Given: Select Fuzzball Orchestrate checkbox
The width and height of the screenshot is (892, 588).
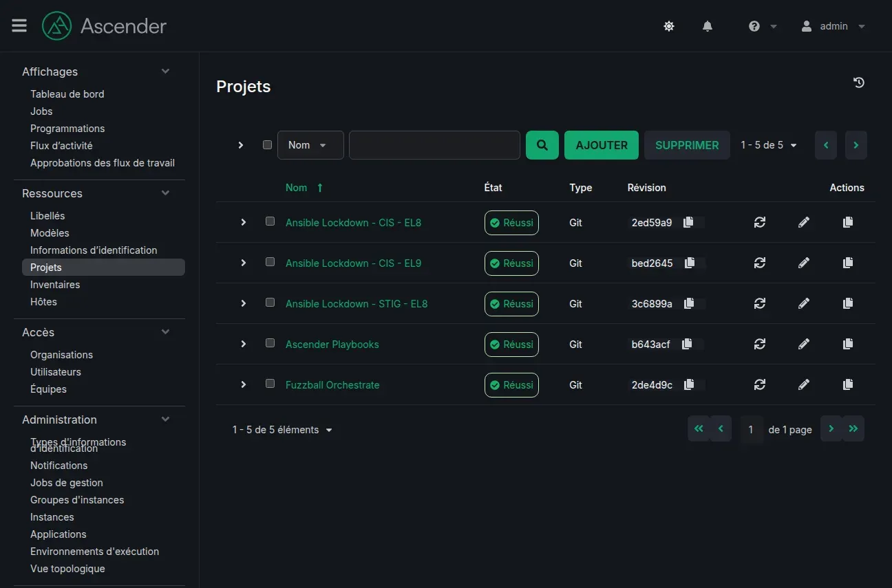Looking at the screenshot, I should pyautogui.click(x=270, y=384).
